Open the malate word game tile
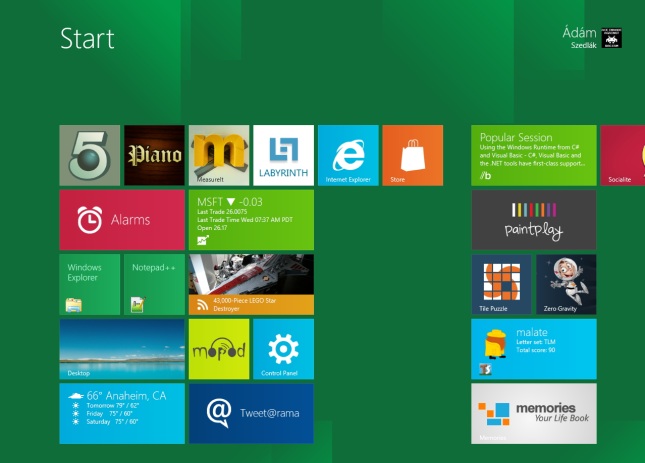Viewport: 645px width, 463px height. pyautogui.click(x=534, y=349)
